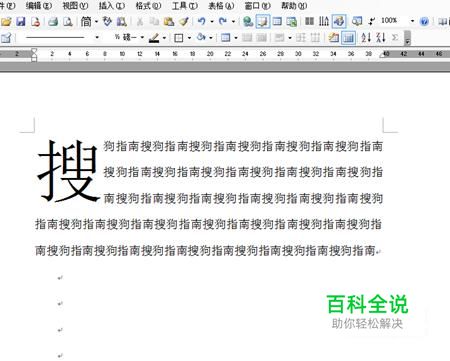The height and width of the screenshot is (361, 450).
Task: Open the 帮助(H) menu
Action: pos(294,6)
